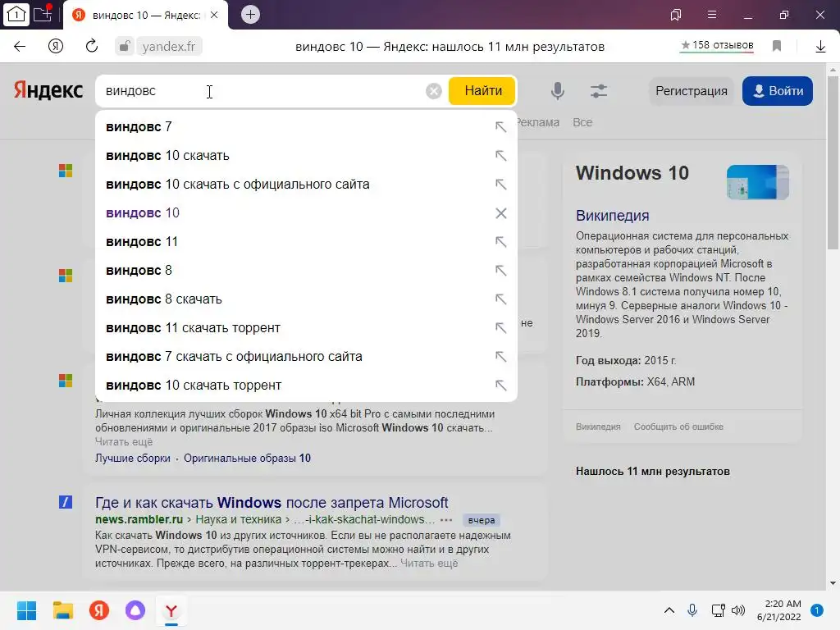The width and height of the screenshot is (840, 630).
Task: Click the Windows 10 thumbnail image
Action: click(x=757, y=182)
